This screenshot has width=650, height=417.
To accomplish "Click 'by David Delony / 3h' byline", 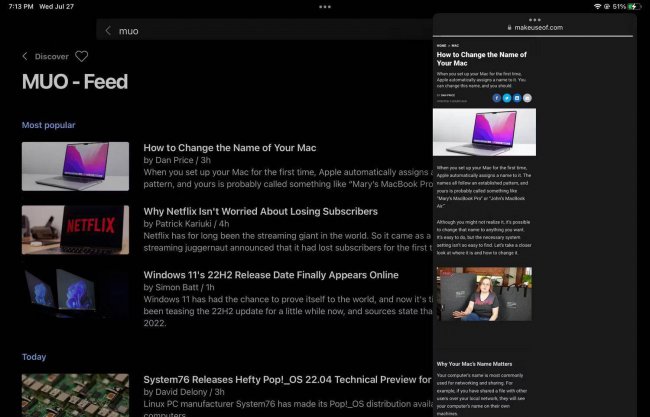I will (184, 392).
